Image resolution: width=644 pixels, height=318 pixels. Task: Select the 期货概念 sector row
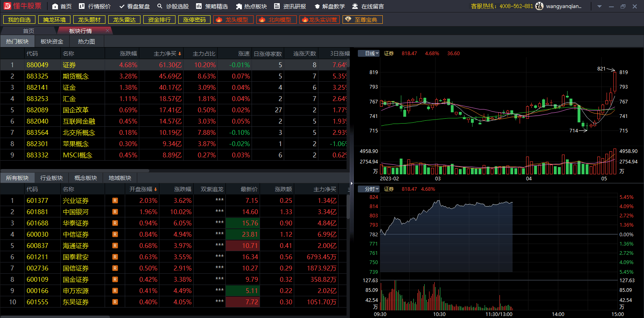pos(173,76)
